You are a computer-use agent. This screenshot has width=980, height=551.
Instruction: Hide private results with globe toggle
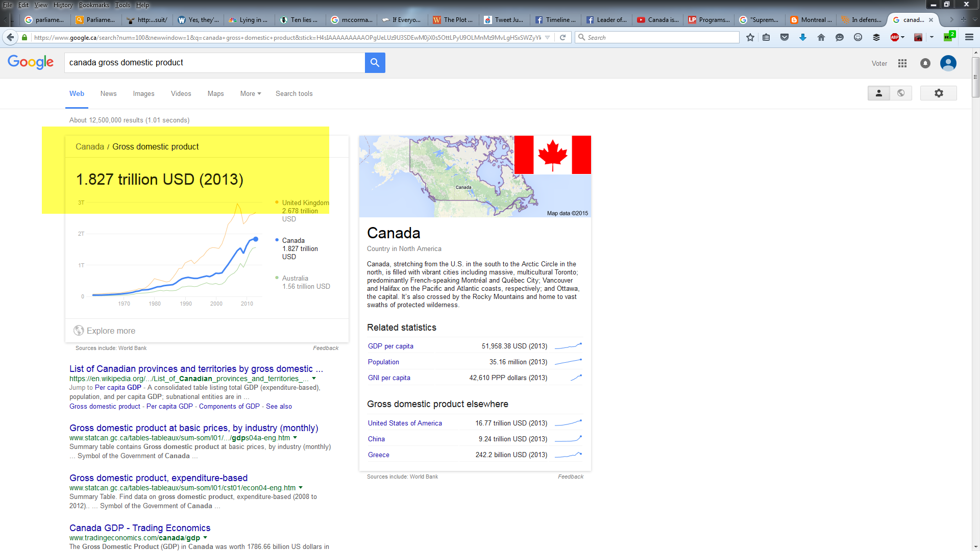pyautogui.click(x=901, y=93)
